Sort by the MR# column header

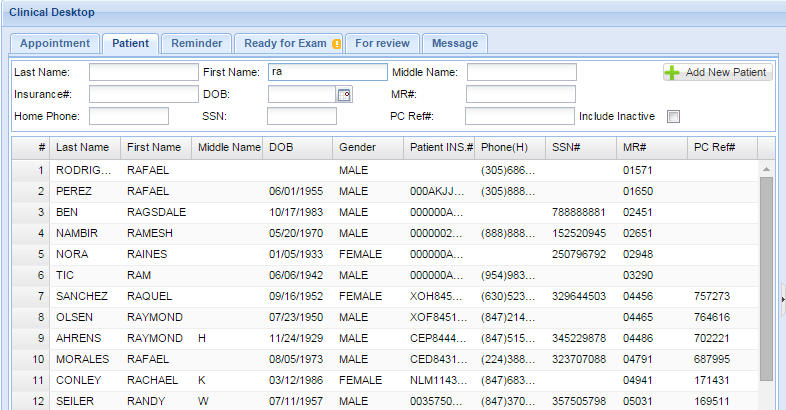tap(652, 147)
